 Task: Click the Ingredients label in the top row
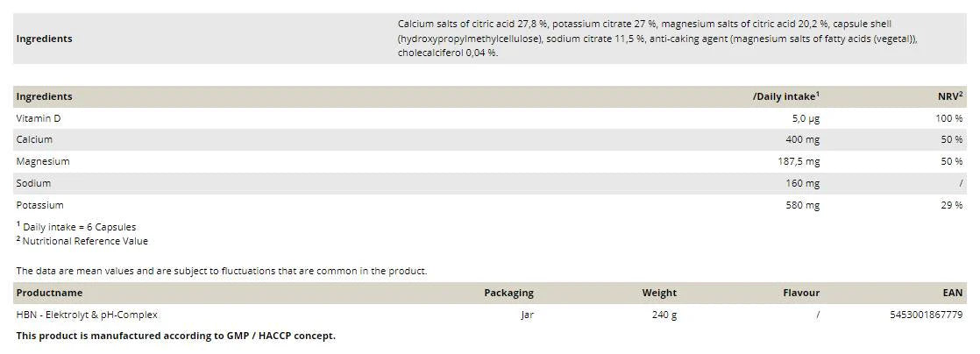[44, 39]
